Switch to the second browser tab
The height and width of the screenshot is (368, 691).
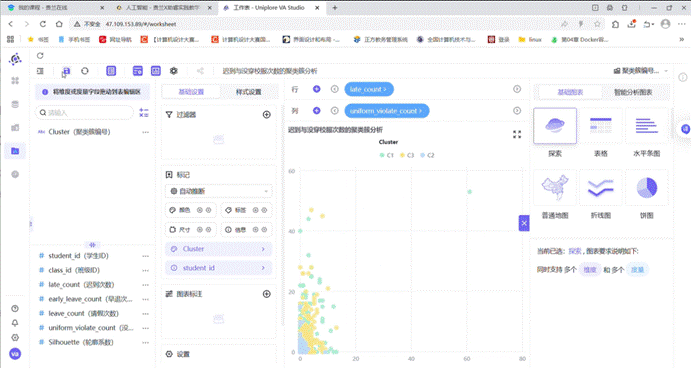(x=163, y=8)
